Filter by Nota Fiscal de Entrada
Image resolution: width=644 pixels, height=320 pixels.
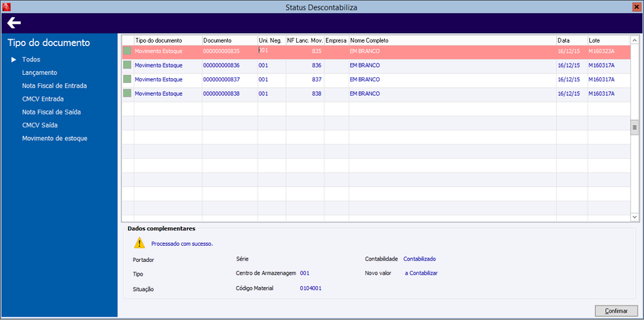pyautogui.click(x=54, y=85)
